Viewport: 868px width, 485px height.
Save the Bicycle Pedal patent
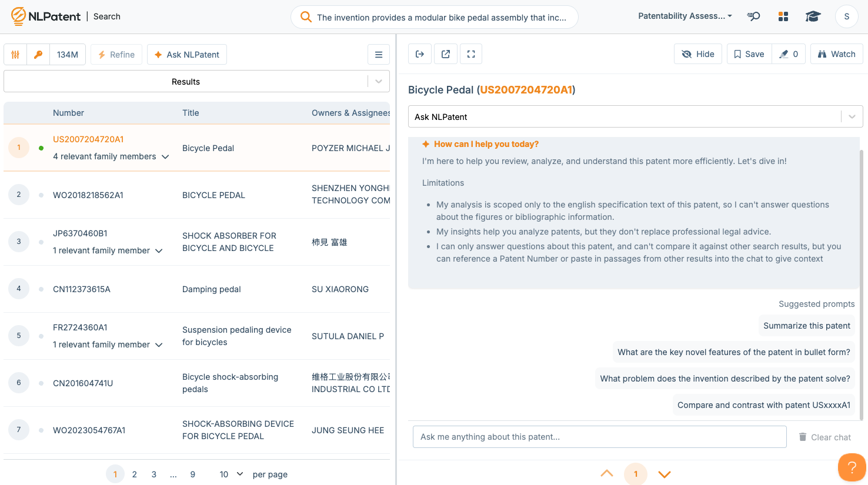coord(749,54)
